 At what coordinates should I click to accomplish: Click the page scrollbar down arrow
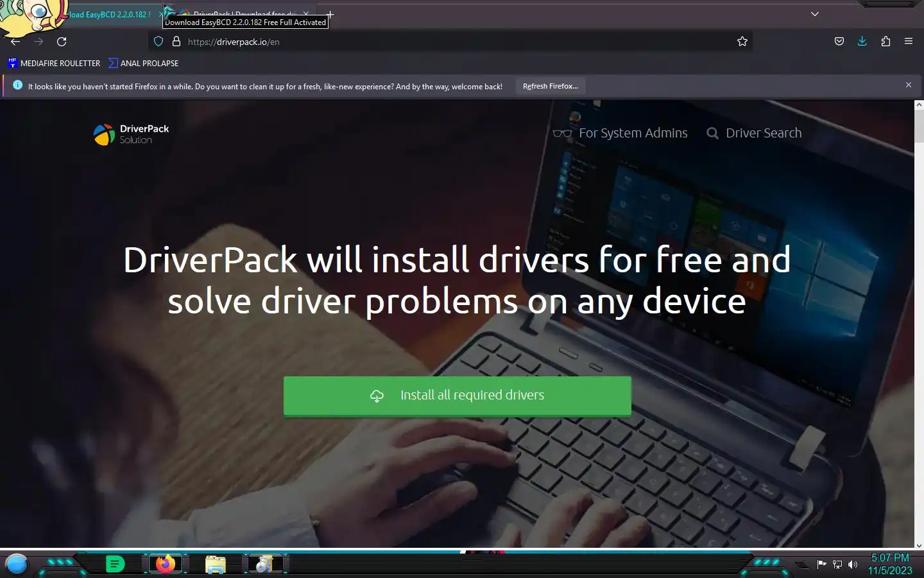click(x=919, y=545)
